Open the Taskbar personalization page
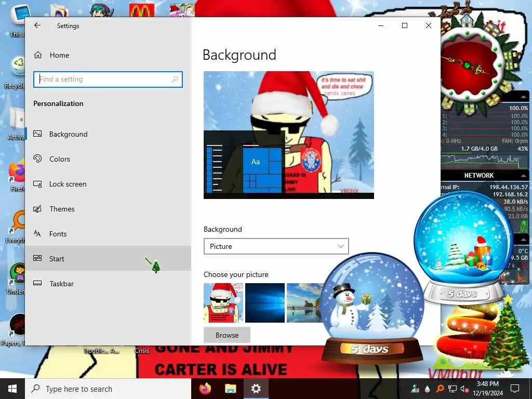The height and width of the screenshot is (399, 532). [108, 284]
